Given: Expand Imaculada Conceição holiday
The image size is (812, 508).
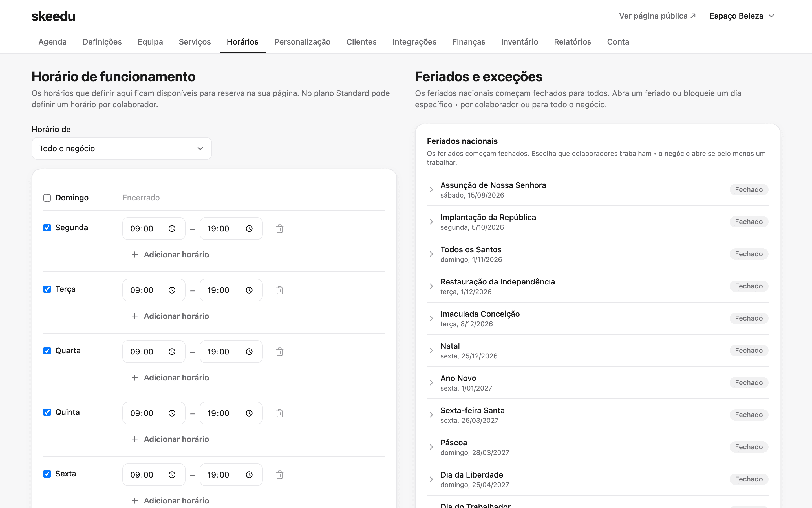Looking at the screenshot, I should [x=431, y=318].
